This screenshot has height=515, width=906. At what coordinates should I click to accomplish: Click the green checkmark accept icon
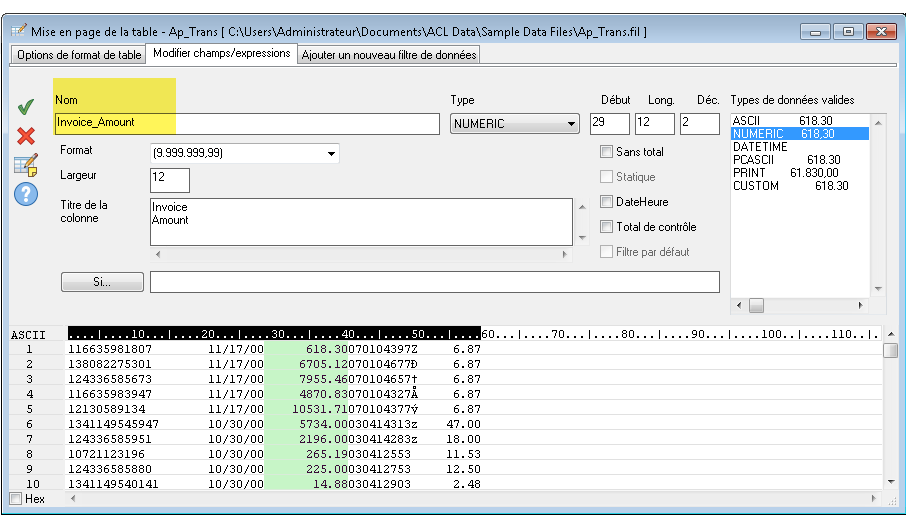pos(26,106)
